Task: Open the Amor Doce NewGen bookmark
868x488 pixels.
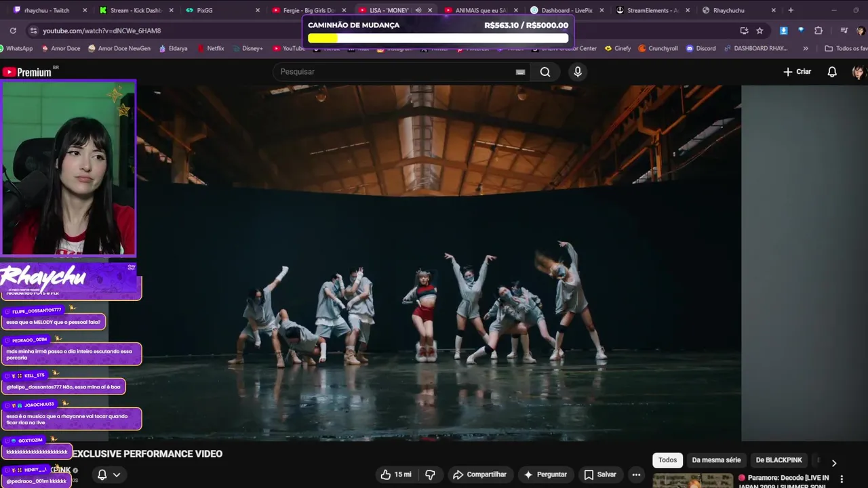Action: (119, 48)
